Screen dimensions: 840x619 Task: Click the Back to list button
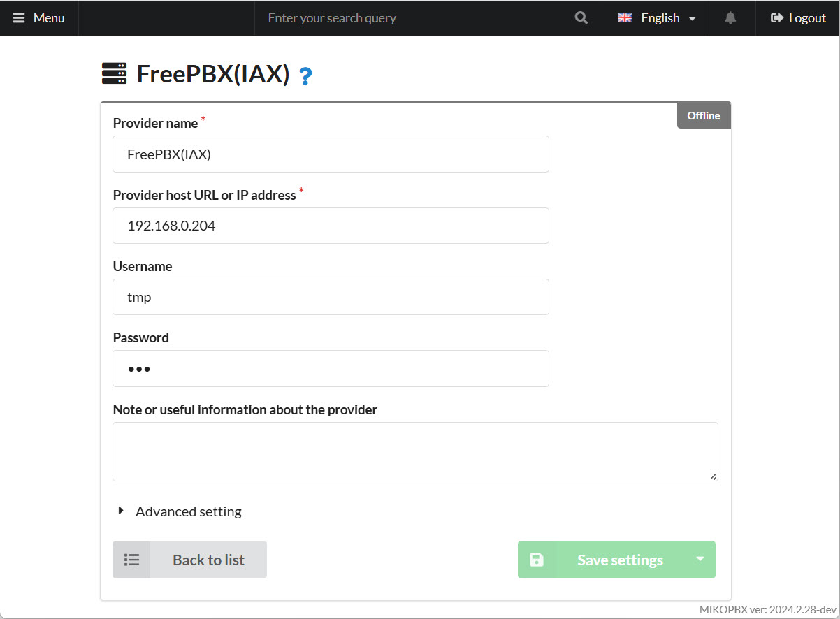click(x=208, y=560)
